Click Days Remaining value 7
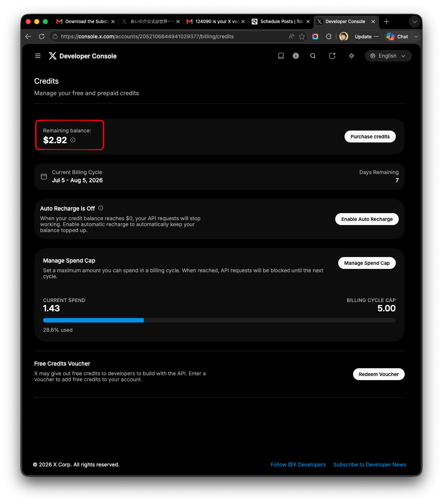Image resolution: width=443 pixels, height=504 pixels. click(397, 180)
